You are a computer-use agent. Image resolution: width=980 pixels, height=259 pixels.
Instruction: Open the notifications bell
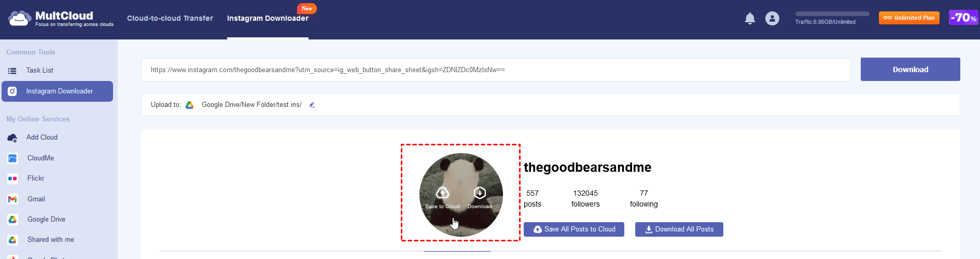[x=750, y=19]
